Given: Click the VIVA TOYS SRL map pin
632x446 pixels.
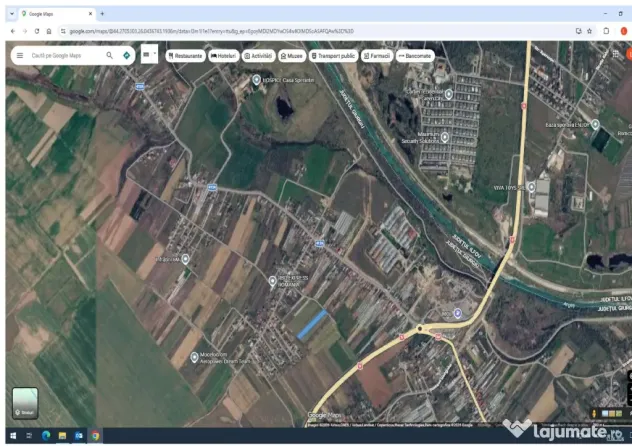Looking at the screenshot, I should pyautogui.click(x=532, y=187).
